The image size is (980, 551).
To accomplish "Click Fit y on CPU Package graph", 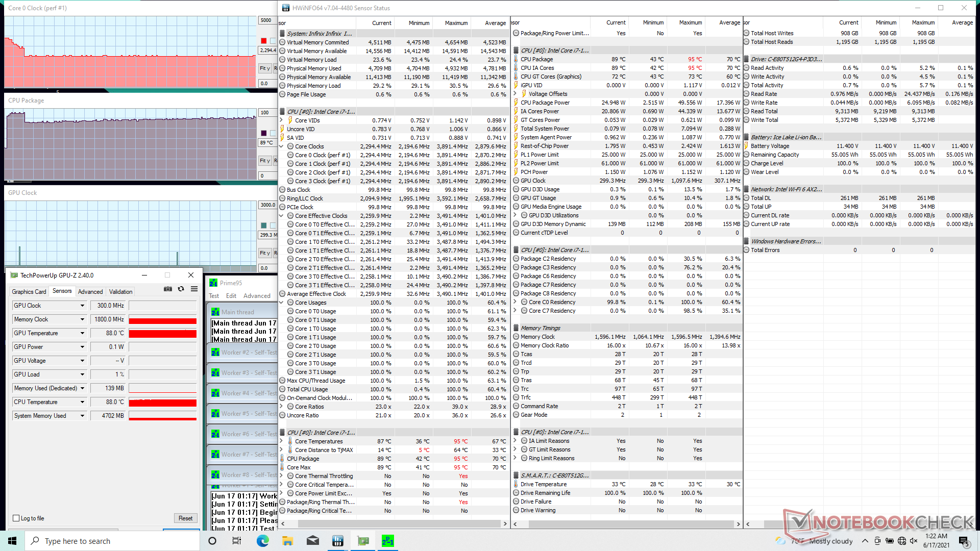I will (264, 161).
